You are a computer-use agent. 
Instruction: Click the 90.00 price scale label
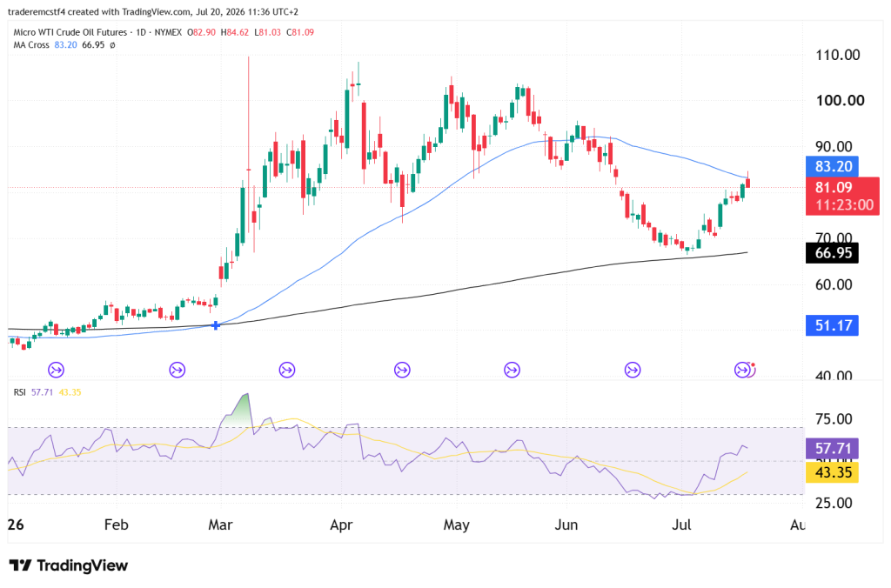point(834,146)
